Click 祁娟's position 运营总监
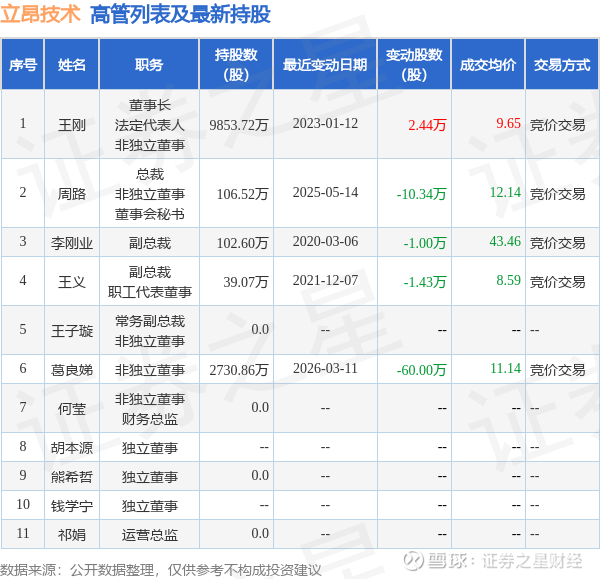The height and width of the screenshot is (579, 600). pyautogui.click(x=150, y=535)
